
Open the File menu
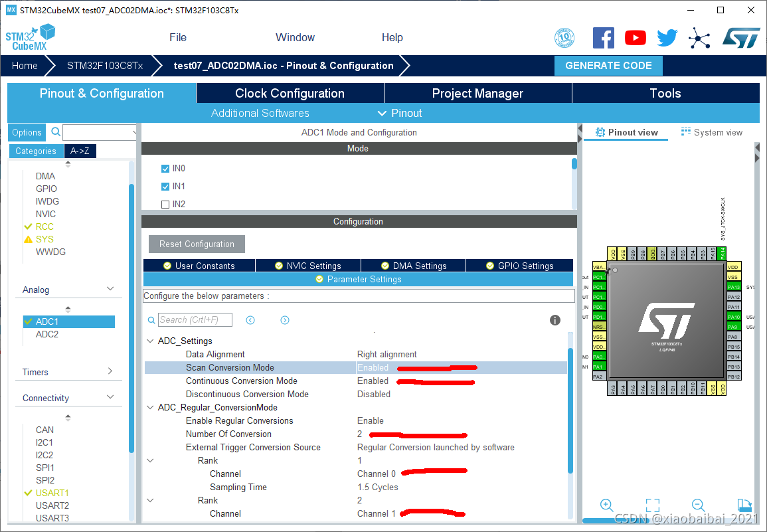click(x=177, y=38)
